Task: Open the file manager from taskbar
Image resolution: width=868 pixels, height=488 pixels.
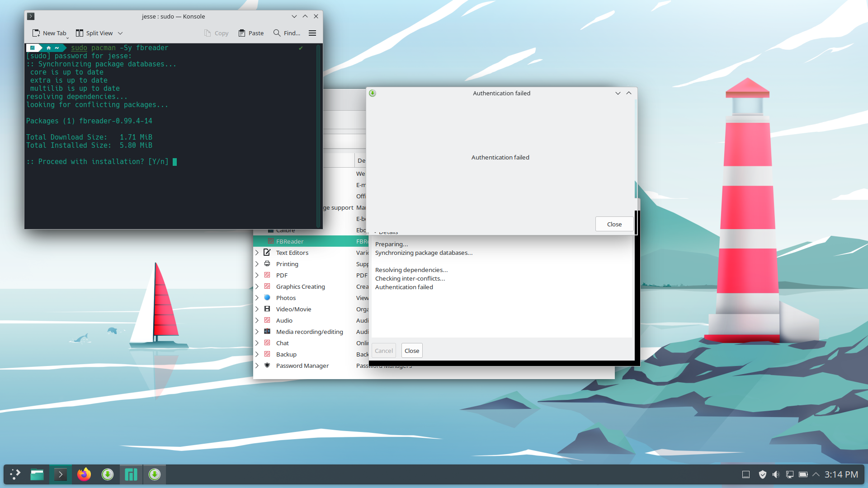Action: [37, 474]
